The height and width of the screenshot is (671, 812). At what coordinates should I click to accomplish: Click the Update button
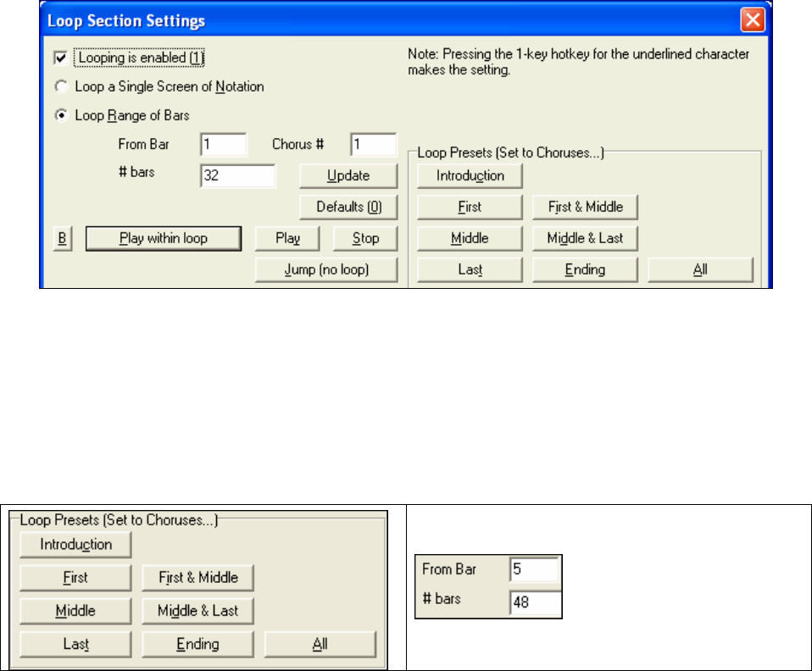click(348, 176)
